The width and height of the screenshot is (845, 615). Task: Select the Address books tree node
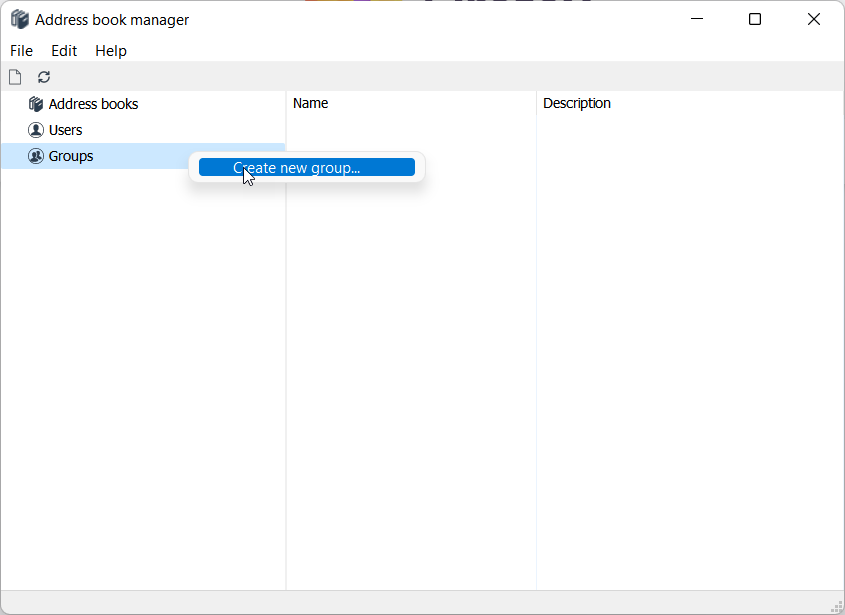pyautogui.click(x=93, y=104)
